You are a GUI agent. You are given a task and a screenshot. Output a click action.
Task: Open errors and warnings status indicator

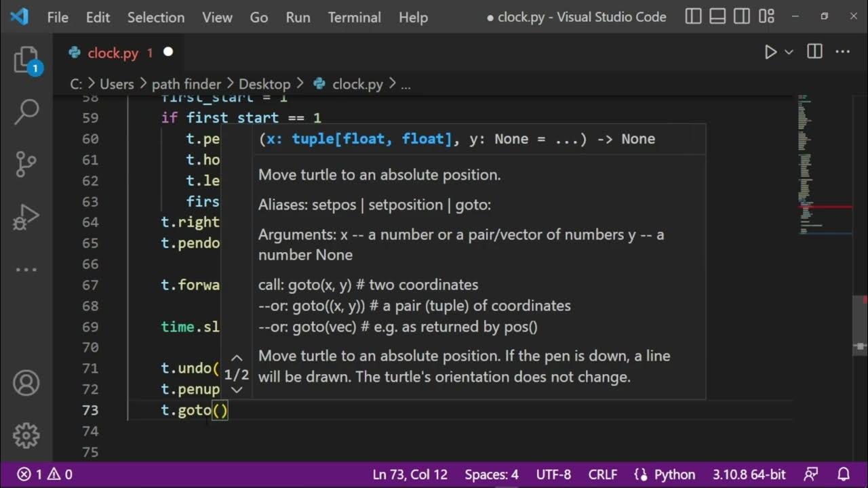pyautogui.click(x=45, y=474)
